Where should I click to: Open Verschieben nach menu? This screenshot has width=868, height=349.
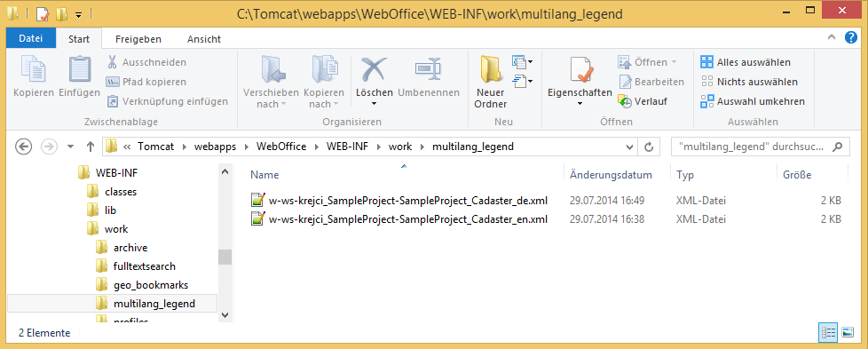pyautogui.click(x=272, y=82)
